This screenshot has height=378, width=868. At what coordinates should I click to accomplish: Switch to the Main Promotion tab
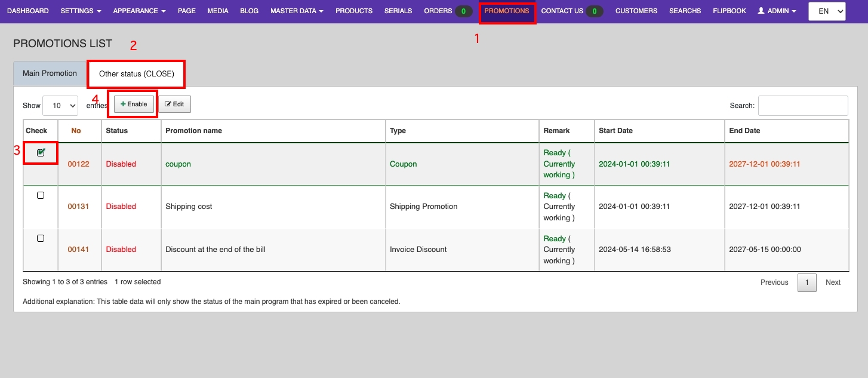tap(50, 73)
